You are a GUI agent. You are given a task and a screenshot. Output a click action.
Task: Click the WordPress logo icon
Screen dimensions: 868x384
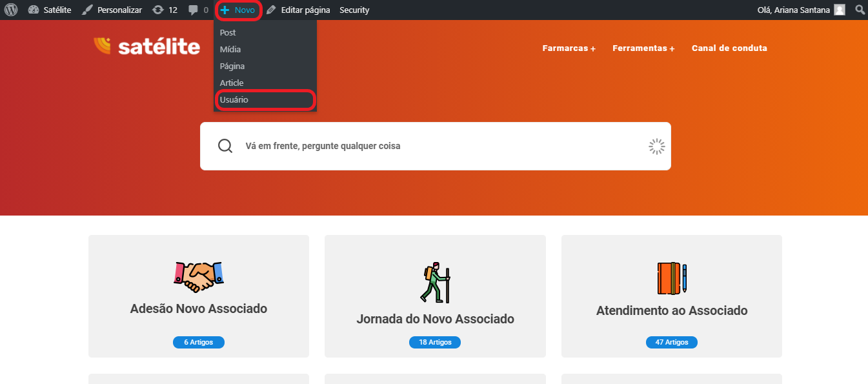pyautogui.click(x=11, y=10)
